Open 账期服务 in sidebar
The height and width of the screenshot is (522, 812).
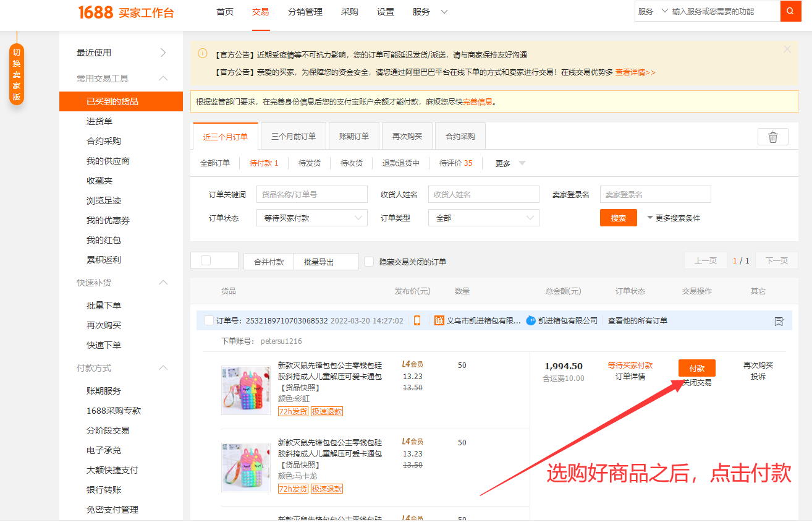pyautogui.click(x=104, y=391)
